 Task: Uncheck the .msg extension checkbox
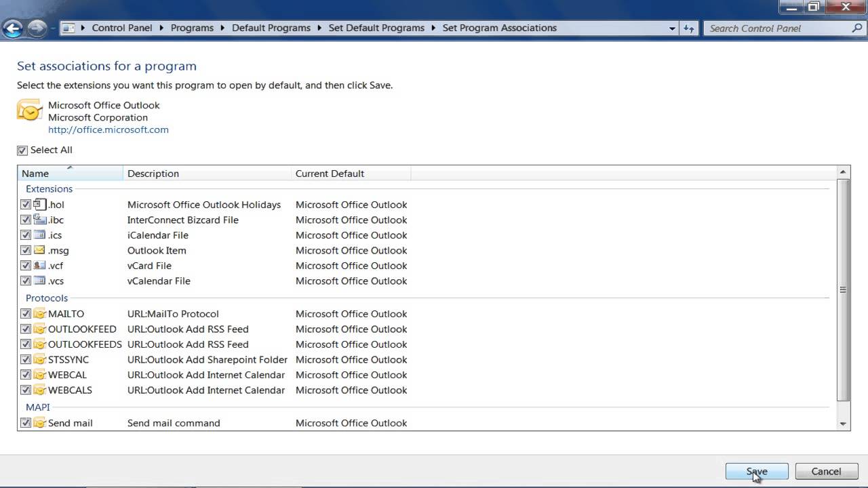(25, 250)
